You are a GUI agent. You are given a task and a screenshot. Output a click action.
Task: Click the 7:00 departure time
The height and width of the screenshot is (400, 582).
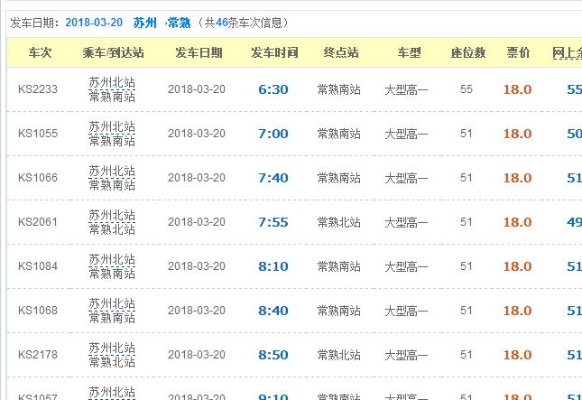point(273,134)
